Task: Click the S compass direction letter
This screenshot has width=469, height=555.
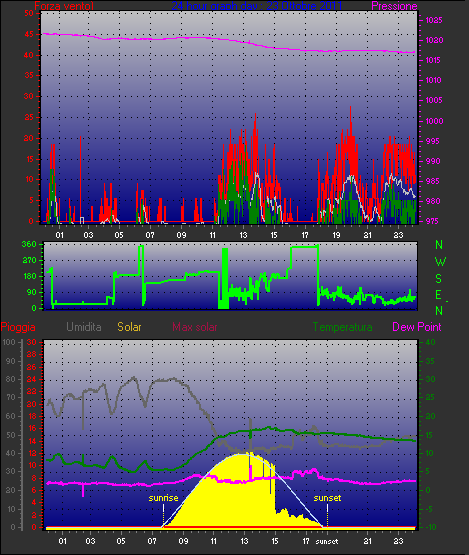Action: pyautogui.click(x=438, y=279)
